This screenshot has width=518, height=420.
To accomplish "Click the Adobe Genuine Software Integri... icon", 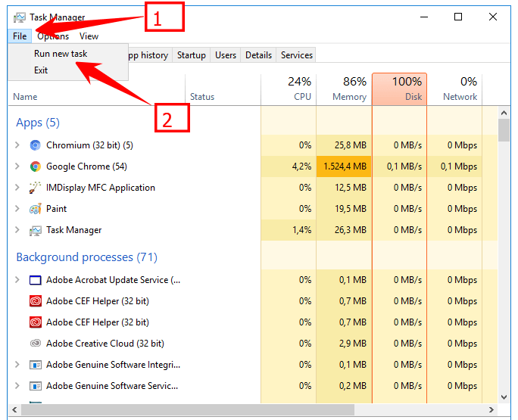I will [x=35, y=365].
